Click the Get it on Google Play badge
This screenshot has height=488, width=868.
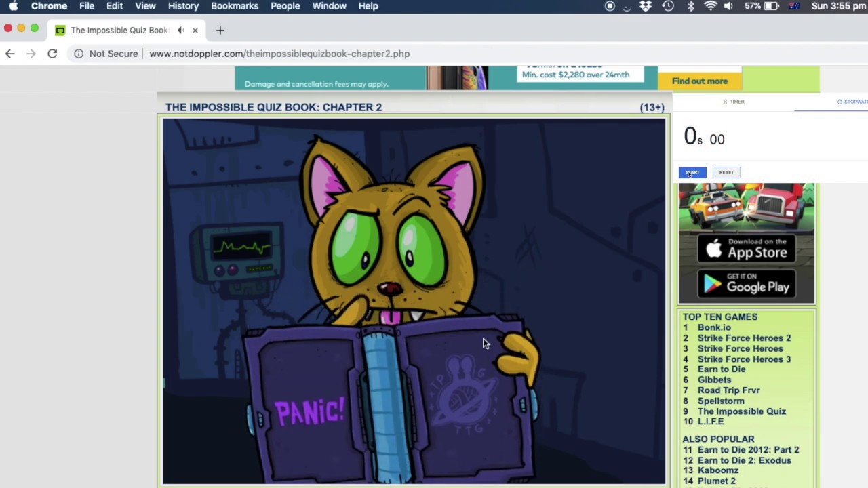click(x=746, y=284)
